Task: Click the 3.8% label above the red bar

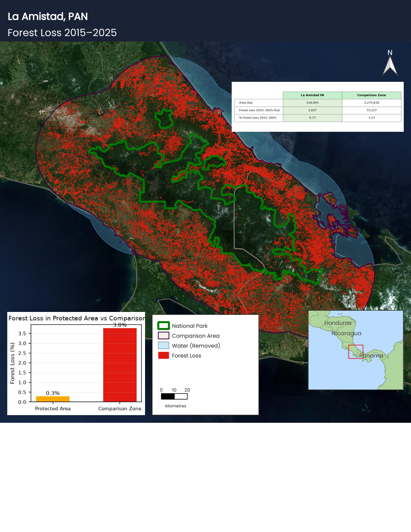Action: coord(120,325)
